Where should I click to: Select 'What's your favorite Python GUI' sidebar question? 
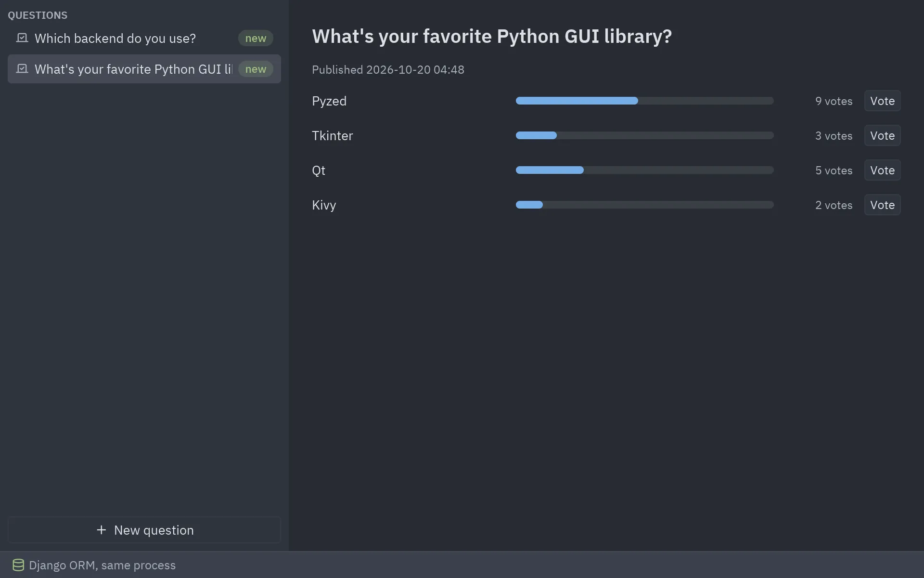[144, 69]
